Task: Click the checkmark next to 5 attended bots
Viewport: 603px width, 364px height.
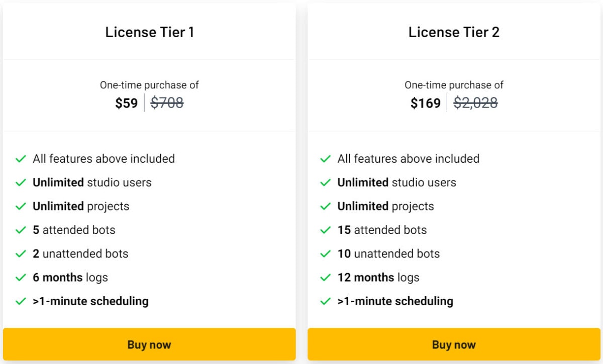Action: pos(20,230)
